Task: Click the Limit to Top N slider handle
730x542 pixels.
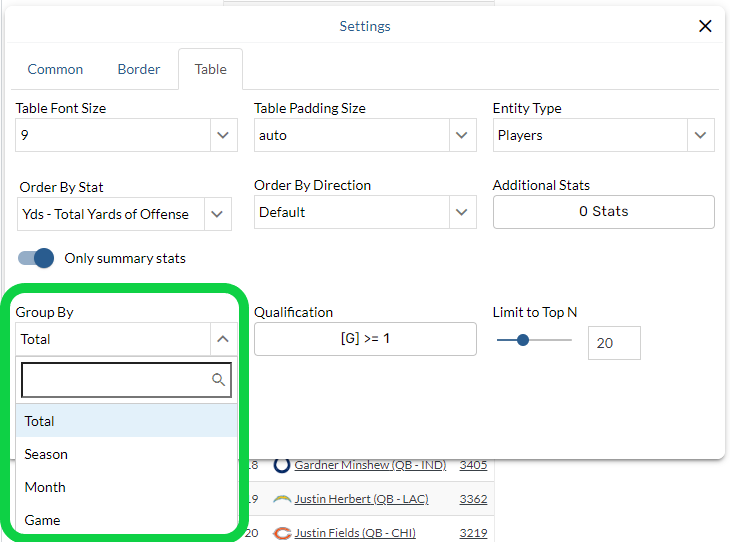Action: (x=522, y=340)
